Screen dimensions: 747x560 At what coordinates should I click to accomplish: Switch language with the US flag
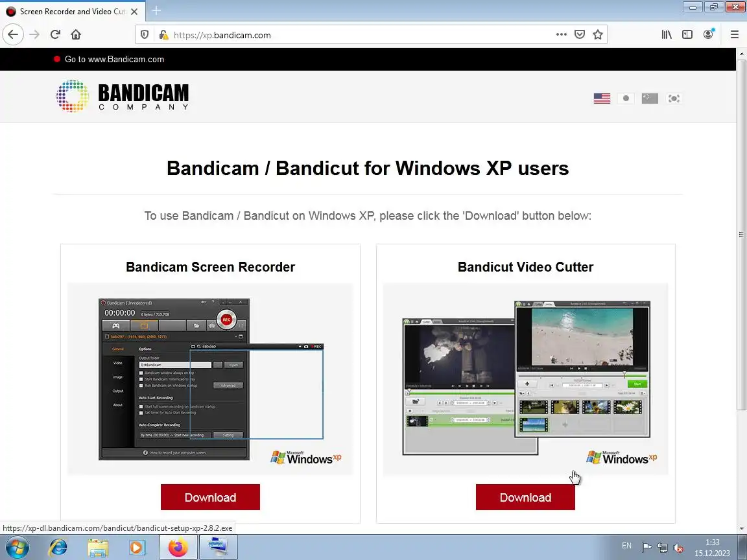[x=602, y=99]
